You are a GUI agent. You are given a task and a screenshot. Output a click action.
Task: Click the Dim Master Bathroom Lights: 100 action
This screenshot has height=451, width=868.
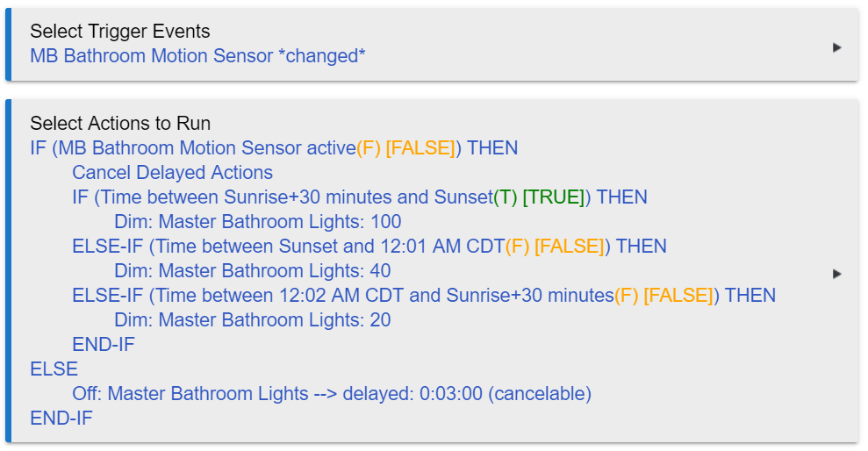pyautogui.click(x=258, y=222)
